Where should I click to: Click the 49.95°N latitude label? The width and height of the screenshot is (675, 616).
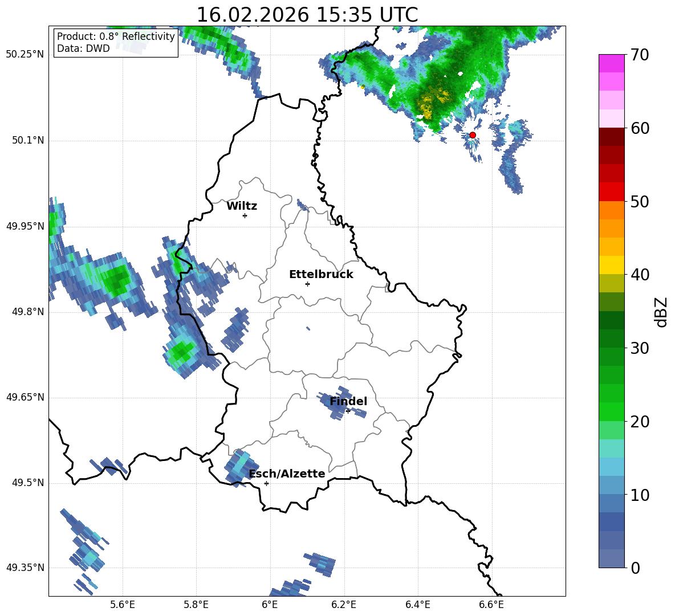(x=25, y=226)
